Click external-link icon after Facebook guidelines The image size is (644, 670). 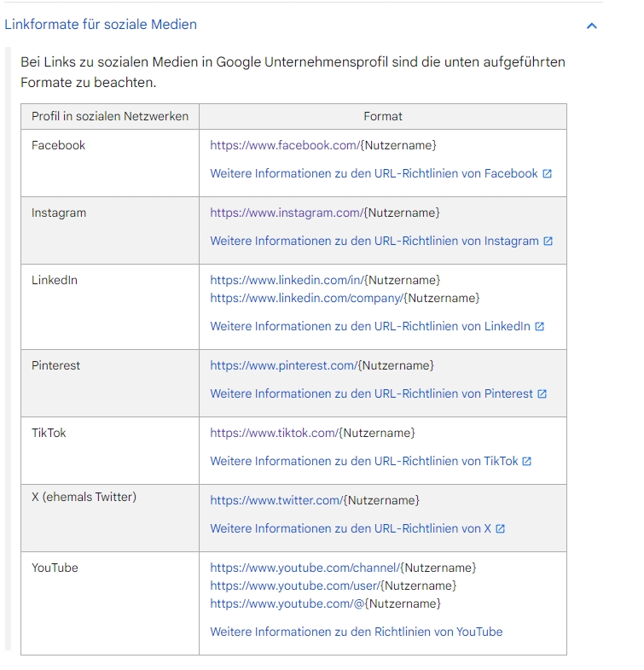pyautogui.click(x=547, y=173)
